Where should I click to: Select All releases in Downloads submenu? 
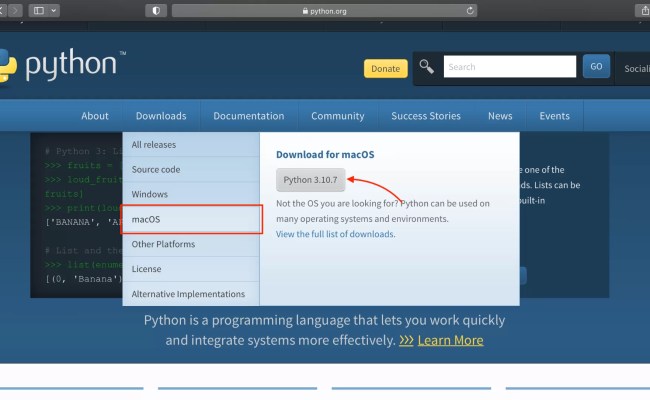tap(191, 145)
